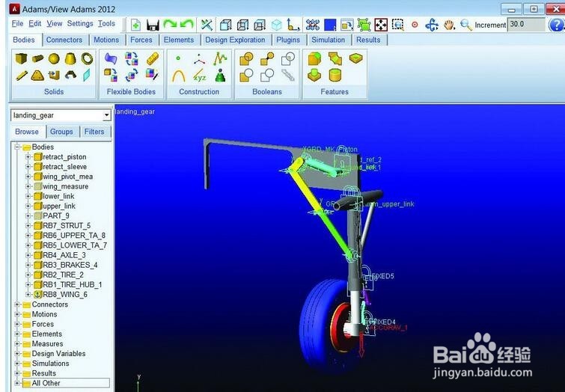Select RB8_WING_6 in the model tree
Viewport: 565px width, 392px height.
65,294
